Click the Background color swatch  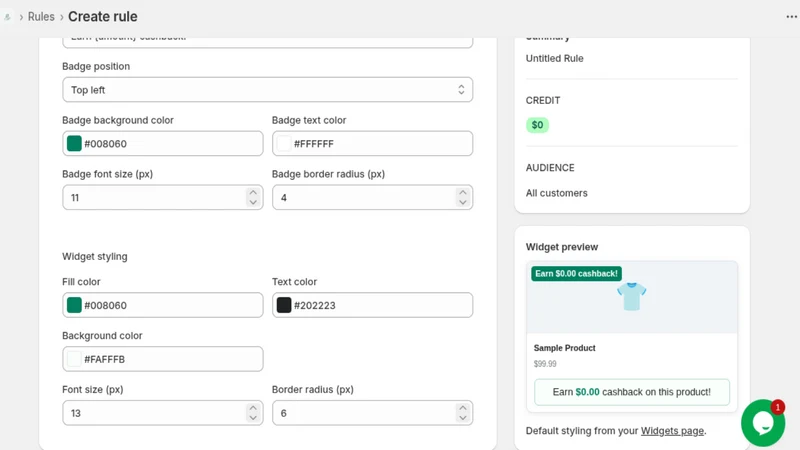(x=74, y=359)
